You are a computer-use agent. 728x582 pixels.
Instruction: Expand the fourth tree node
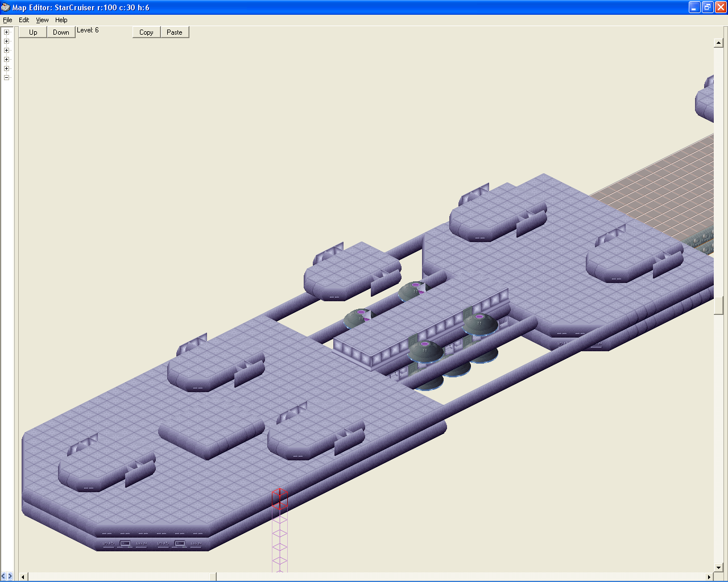[x=7, y=59]
